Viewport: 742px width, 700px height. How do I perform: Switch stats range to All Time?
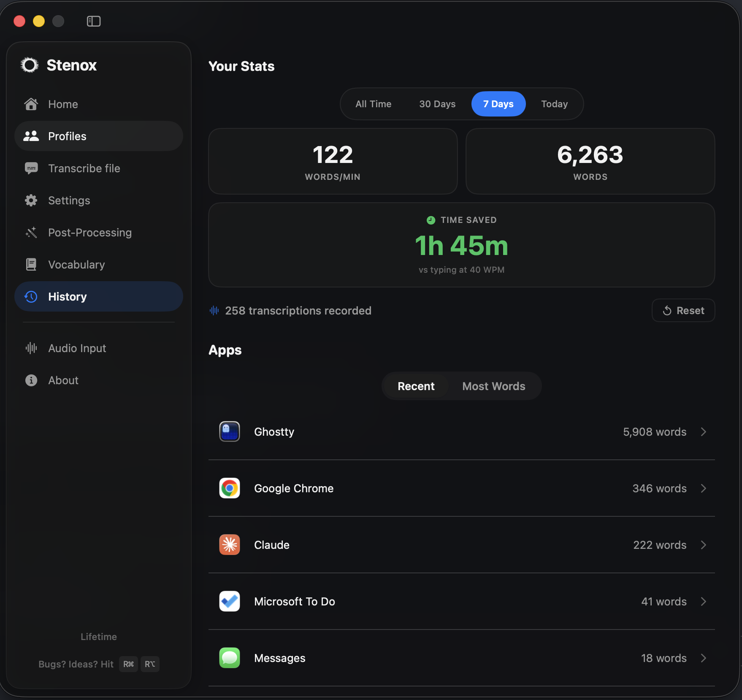click(x=374, y=104)
